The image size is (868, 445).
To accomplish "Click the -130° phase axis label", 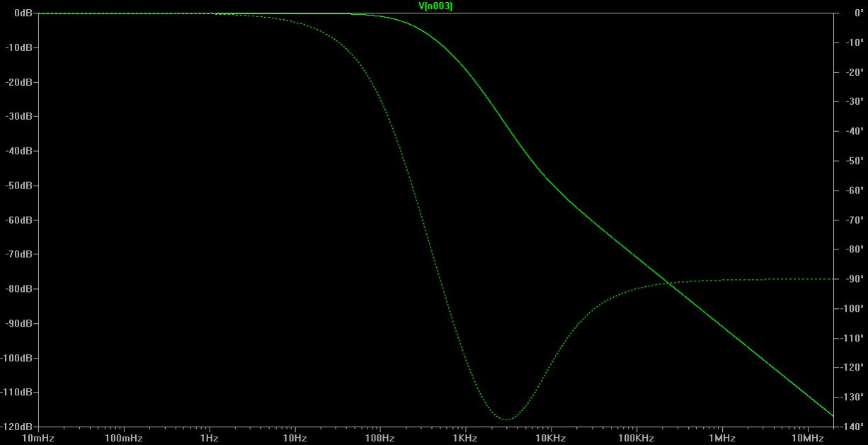I will point(852,397).
